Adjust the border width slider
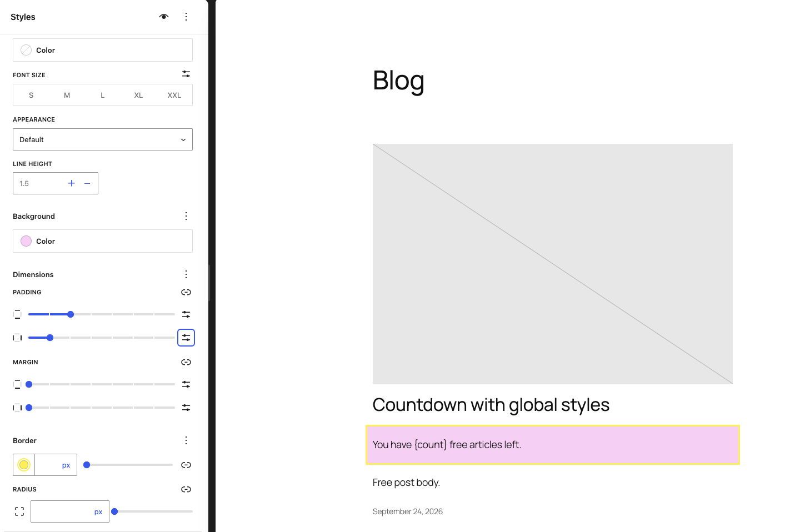Image resolution: width=800 pixels, height=532 pixels. pos(129,465)
